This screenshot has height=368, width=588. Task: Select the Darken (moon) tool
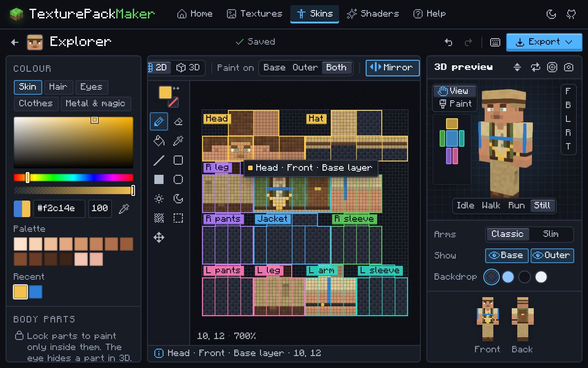(x=178, y=199)
